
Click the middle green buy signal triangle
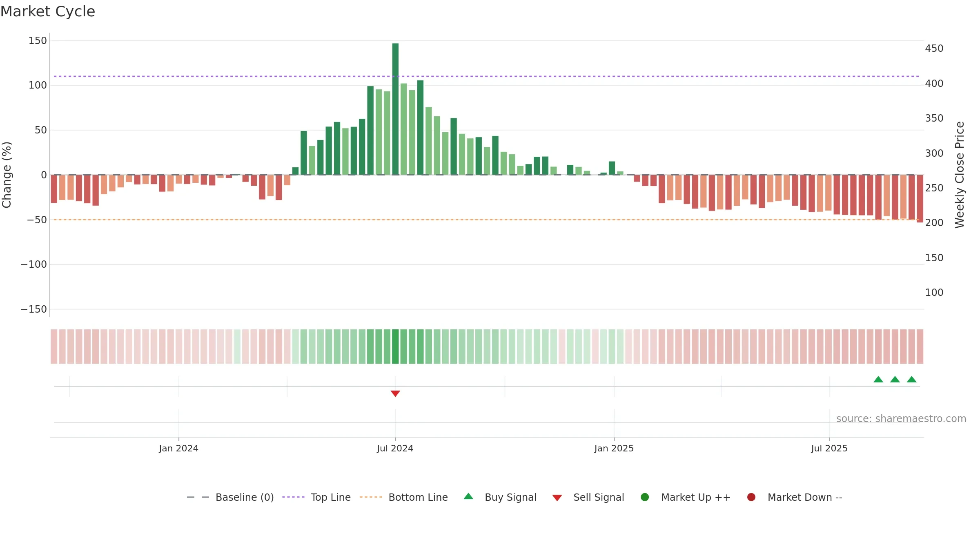(895, 379)
